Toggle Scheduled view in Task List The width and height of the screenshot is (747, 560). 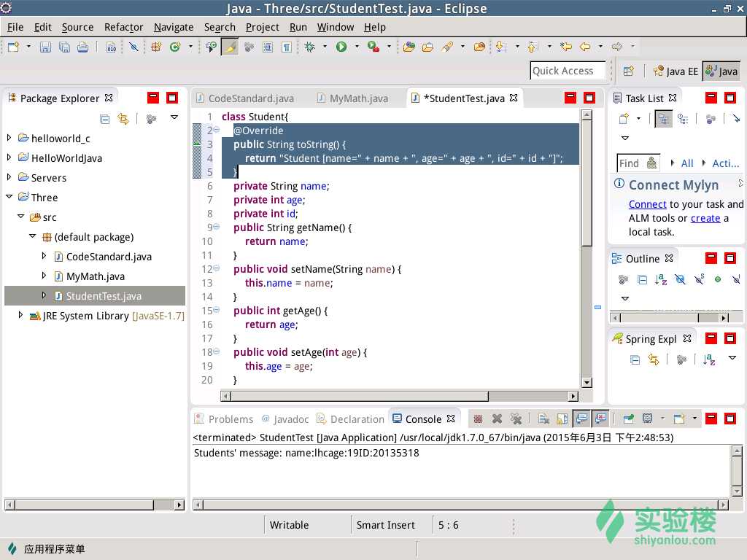click(x=683, y=119)
